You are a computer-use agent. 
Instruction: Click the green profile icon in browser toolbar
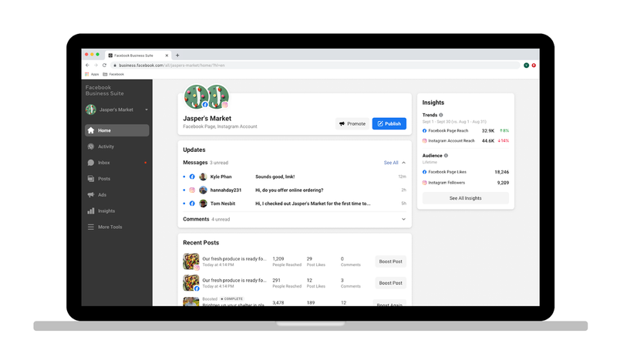(526, 66)
